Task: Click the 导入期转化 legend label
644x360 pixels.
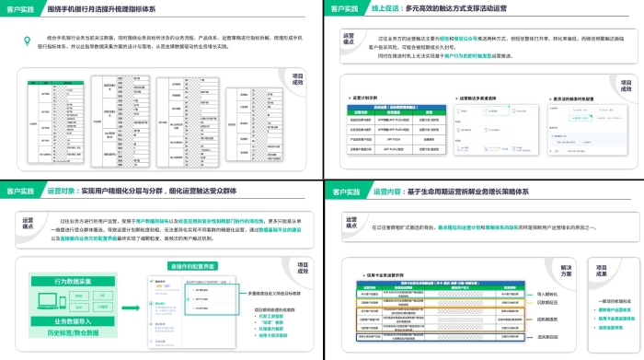Action: tap(547, 295)
